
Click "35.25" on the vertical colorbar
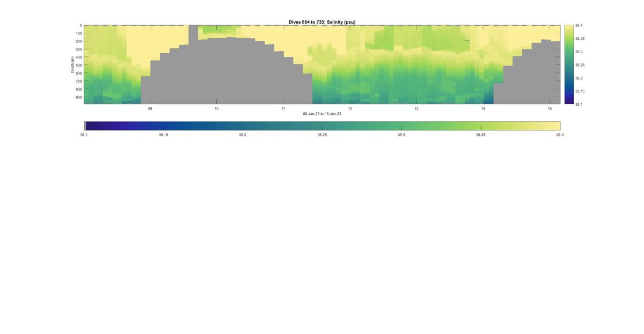580,65
